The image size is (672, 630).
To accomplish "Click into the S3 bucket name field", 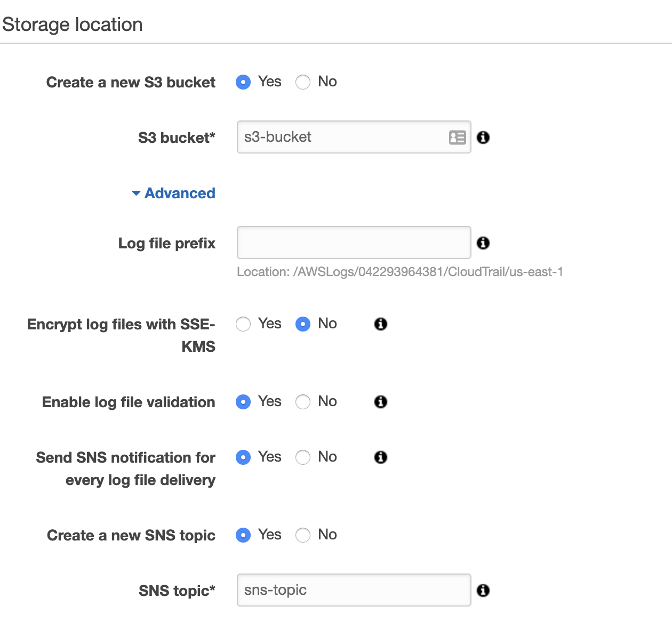I will (341, 138).
